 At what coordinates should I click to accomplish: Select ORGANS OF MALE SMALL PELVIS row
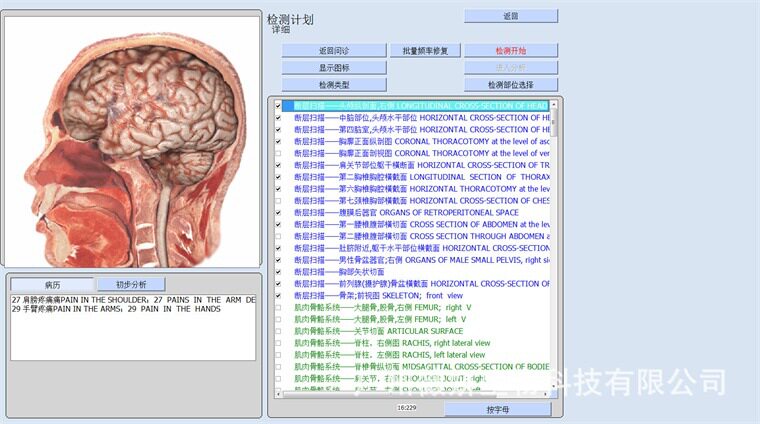pos(422,260)
